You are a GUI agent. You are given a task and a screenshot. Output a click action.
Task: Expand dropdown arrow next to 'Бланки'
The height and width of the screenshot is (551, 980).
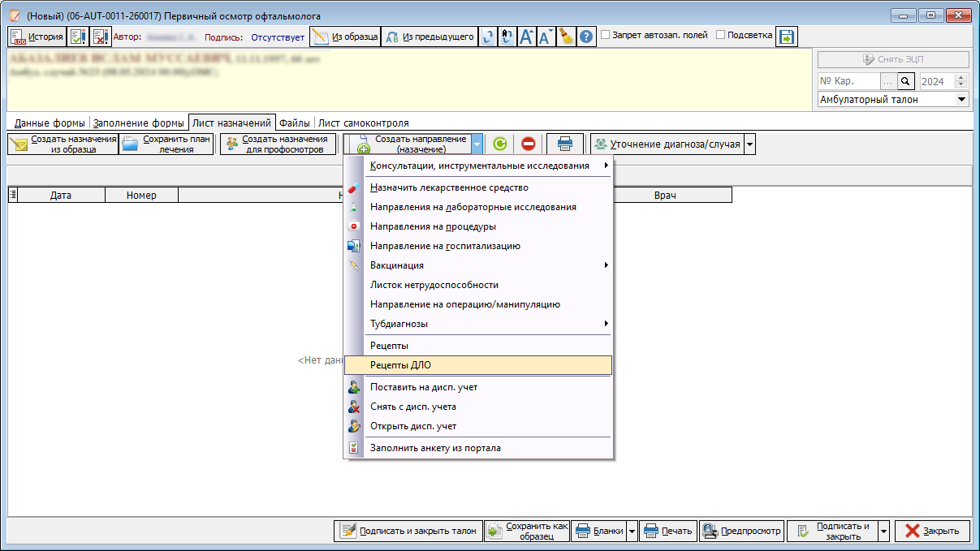(632, 531)
